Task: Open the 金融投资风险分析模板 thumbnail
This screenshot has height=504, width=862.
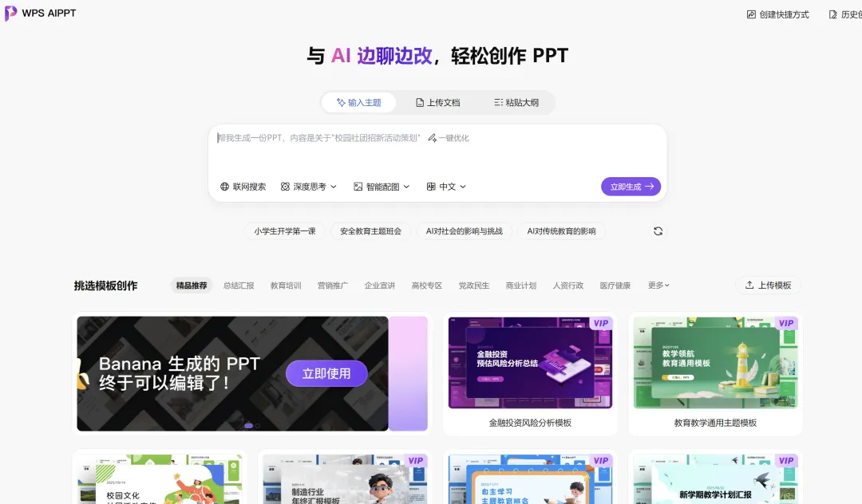Action: (x=531, y=362)
